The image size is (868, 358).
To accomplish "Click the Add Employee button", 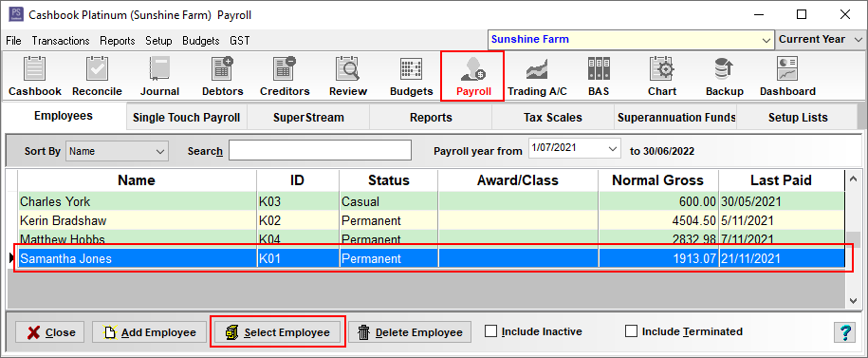I will [150, 332].
